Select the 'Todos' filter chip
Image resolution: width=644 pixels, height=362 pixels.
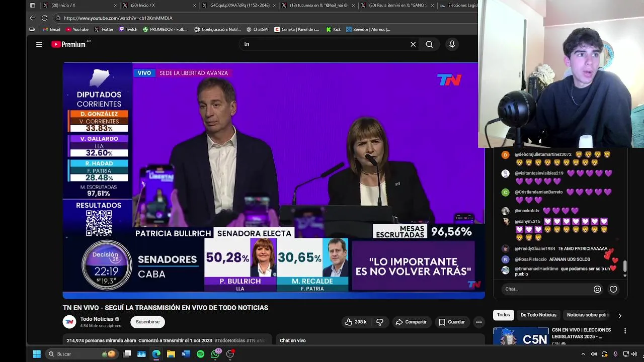pos(504,315)
